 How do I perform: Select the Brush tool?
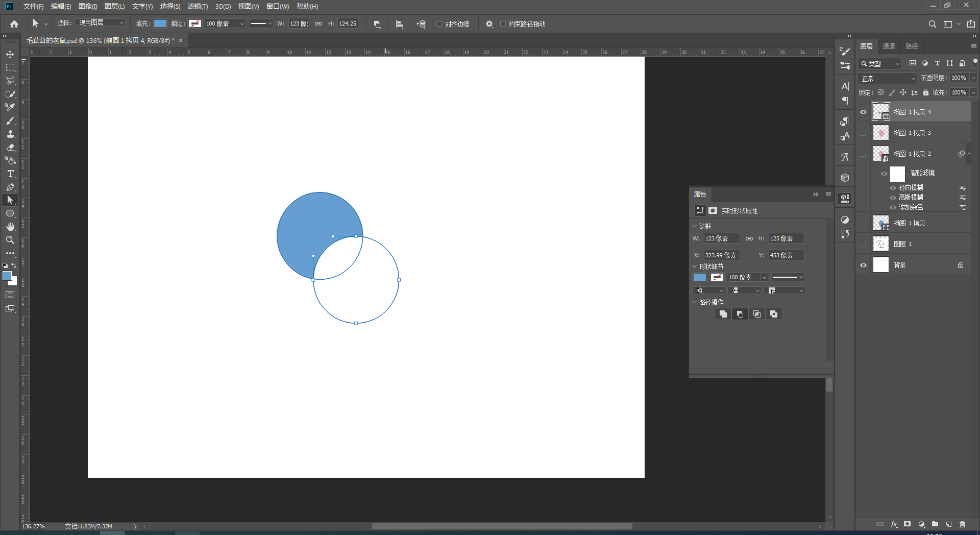point(10,120)
